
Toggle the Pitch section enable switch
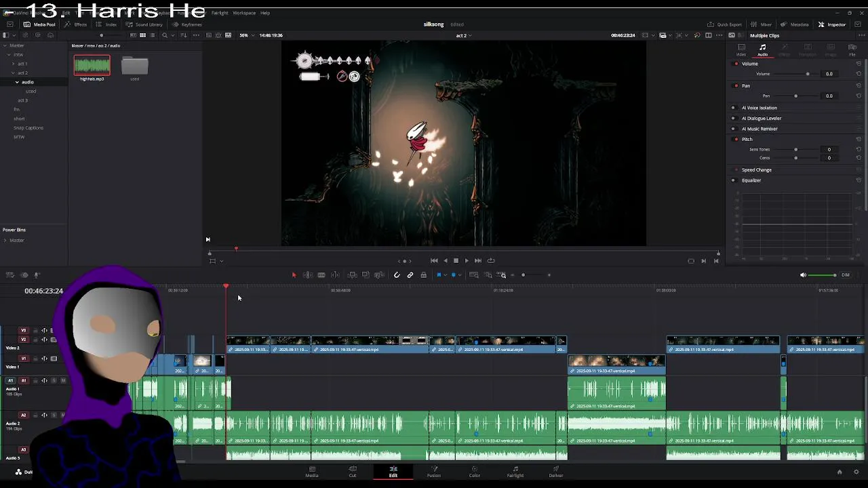(x=736, y=139)
